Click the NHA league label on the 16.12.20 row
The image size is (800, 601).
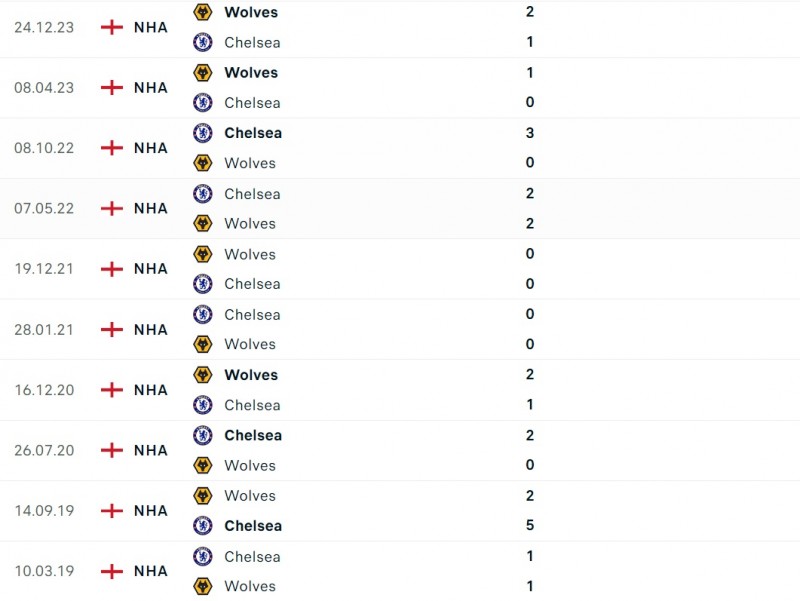[151, 390]
